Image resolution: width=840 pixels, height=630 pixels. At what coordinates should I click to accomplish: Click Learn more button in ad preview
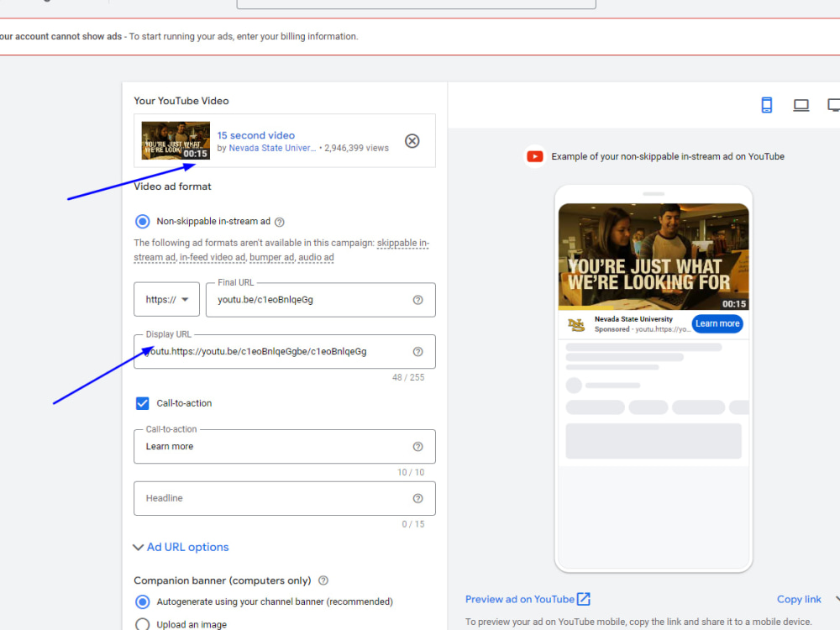717,323
